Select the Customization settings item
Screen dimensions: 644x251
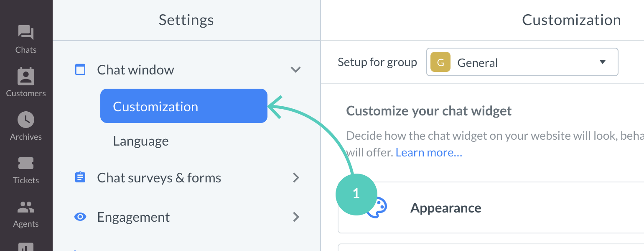155,106
